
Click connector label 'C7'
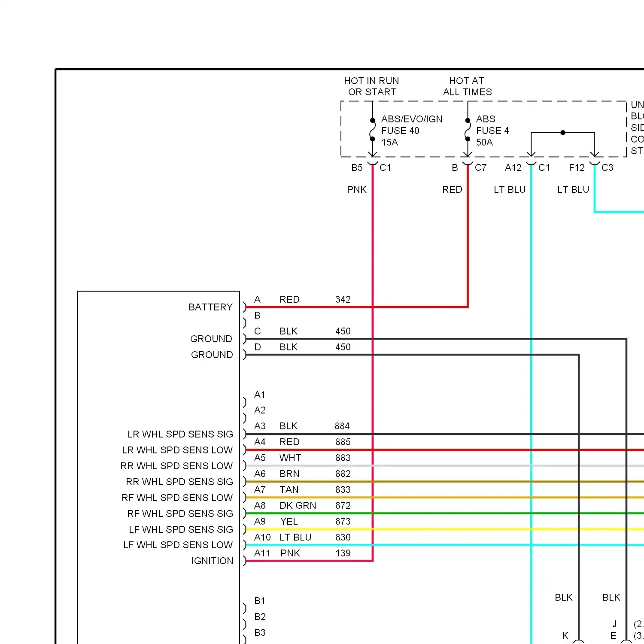pos(480,167)
